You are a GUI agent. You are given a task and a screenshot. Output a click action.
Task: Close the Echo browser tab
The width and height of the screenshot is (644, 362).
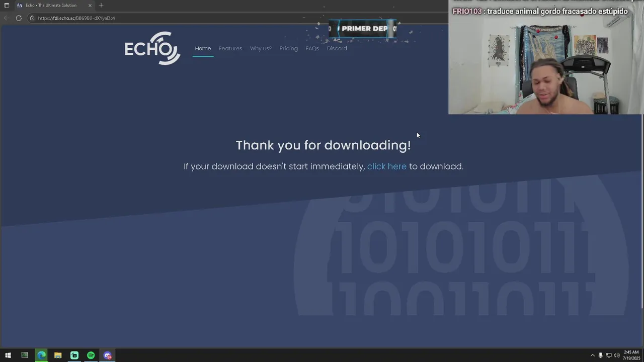(x=90, y=5)
